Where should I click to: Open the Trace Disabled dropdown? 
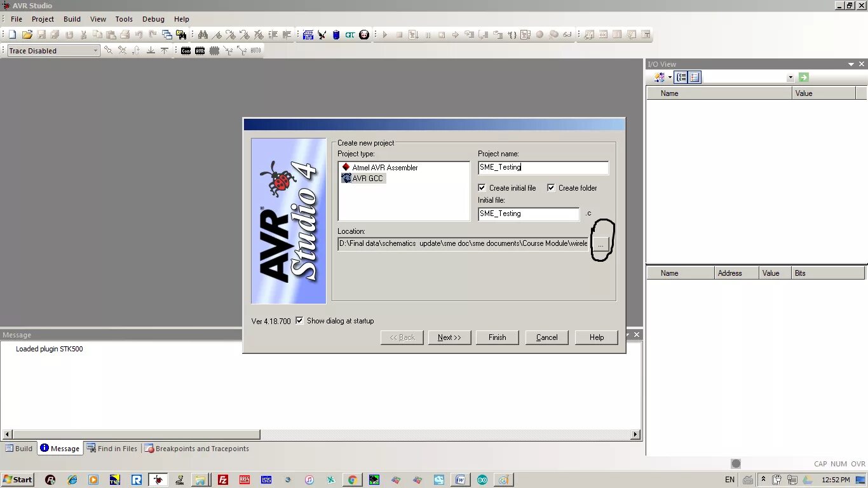click(x=95, y=51)
